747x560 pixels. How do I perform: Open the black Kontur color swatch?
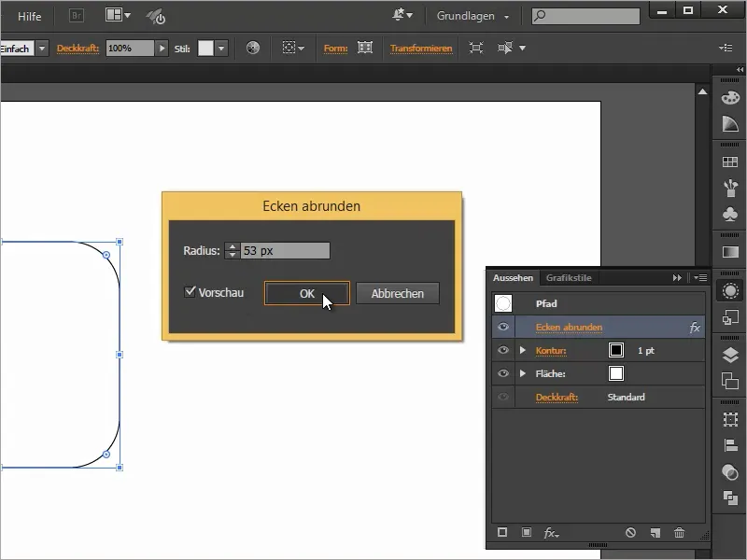[616, 350]
